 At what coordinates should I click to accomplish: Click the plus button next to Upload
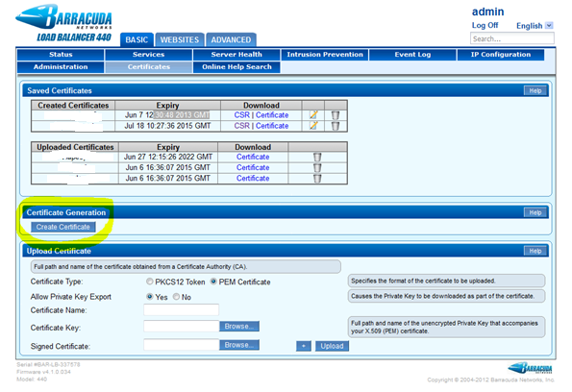304,346
